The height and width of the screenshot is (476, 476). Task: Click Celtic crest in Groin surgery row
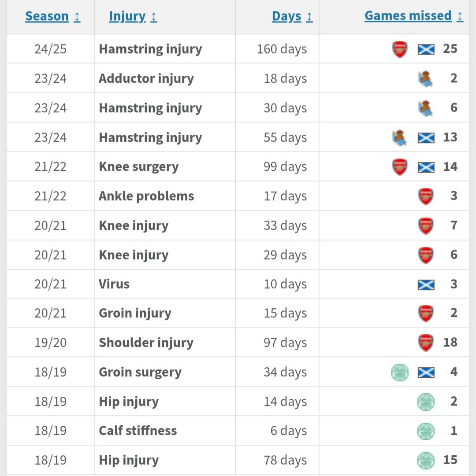click(400, 373)
